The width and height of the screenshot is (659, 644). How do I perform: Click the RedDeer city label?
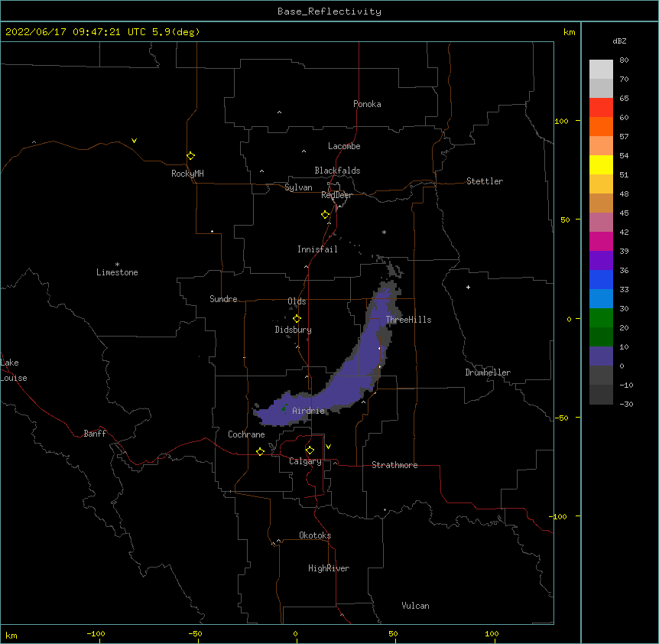click(x=336, y=195)
